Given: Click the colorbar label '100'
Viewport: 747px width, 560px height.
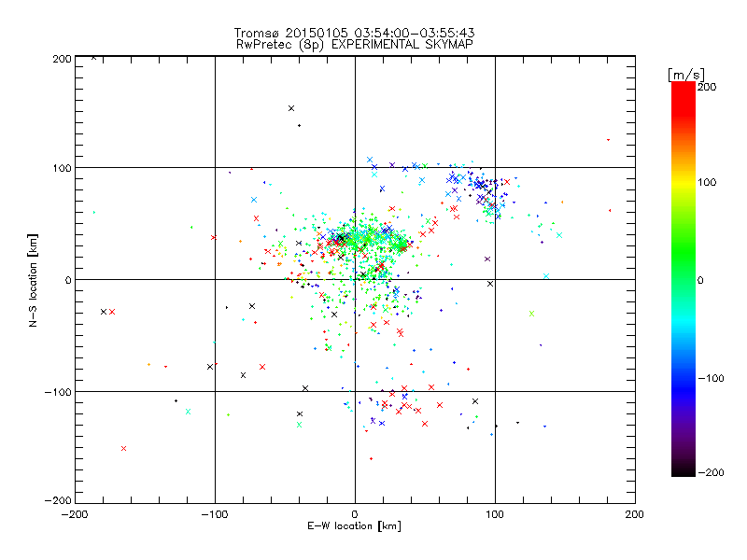Looking at the screenshot, I should click(x=707, y=182).
